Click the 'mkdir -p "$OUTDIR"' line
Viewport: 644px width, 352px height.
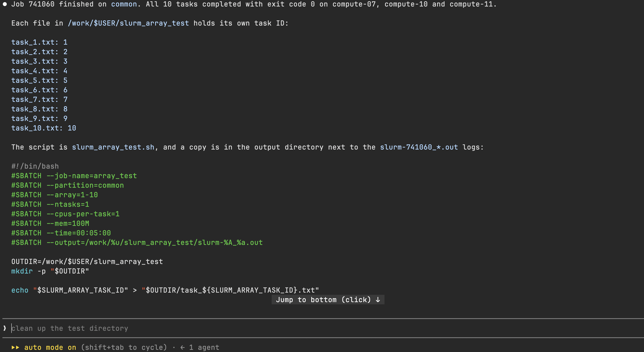(50, 271)
